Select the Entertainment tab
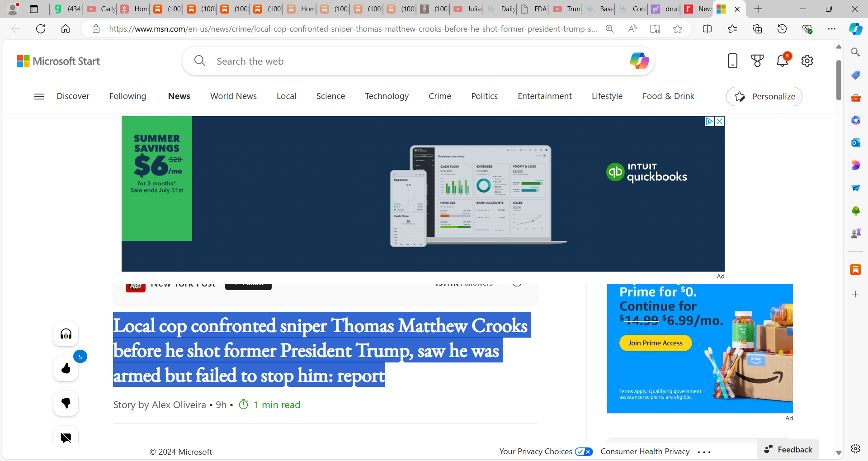Image resolution: width=868 pixels, height=461 pixels. [545, 96]
